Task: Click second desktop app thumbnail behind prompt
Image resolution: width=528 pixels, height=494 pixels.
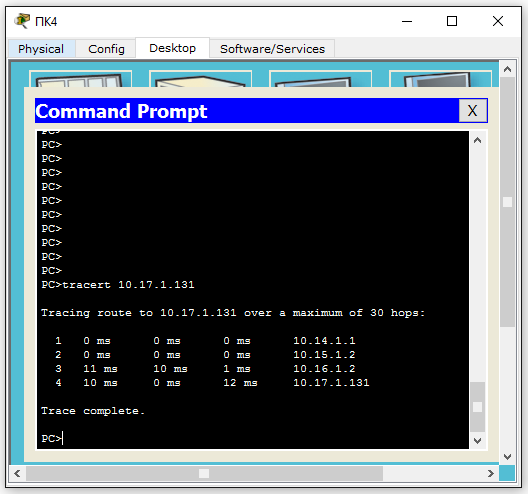Action: 200,79
